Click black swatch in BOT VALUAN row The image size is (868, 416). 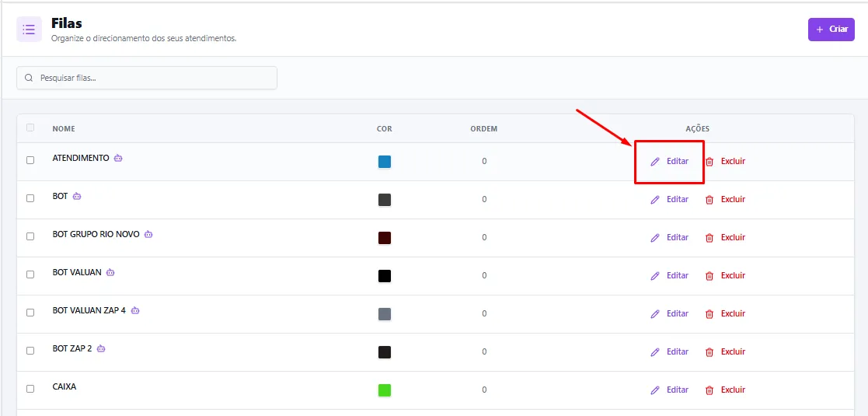coord(385,276)
